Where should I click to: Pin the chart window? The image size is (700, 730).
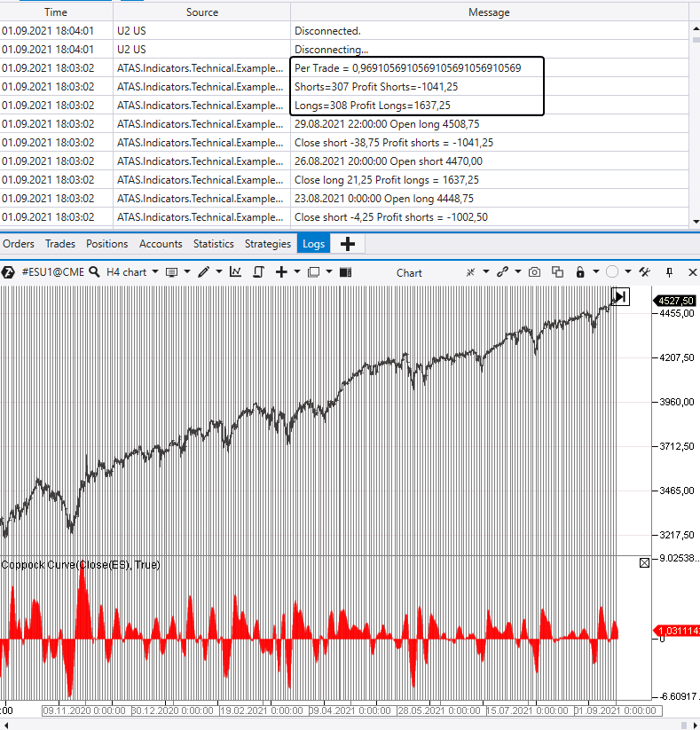pyautogui.click(x=670, y=272)
